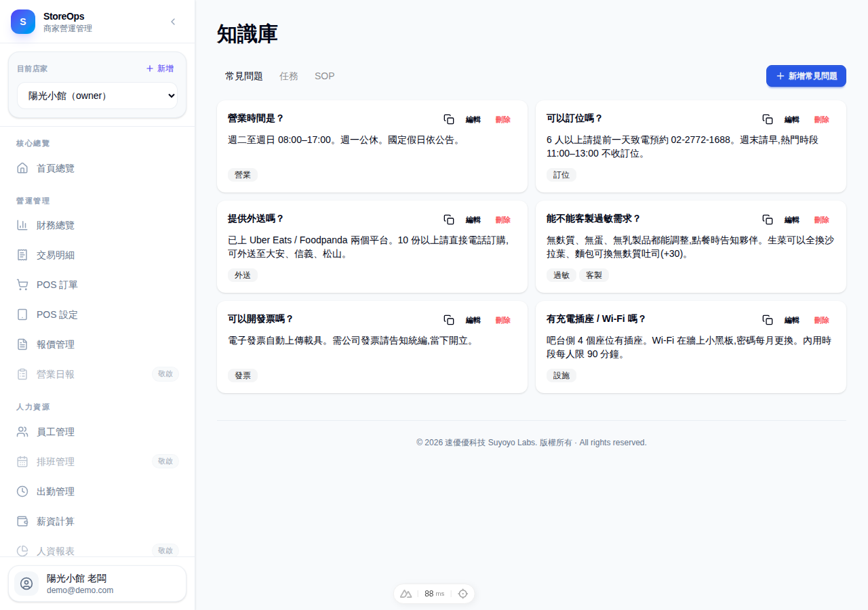The height and width of the screenshot is (610, 868).
Task: Go to 財務總覽 in the sidebar
Action: coord(97,225)
